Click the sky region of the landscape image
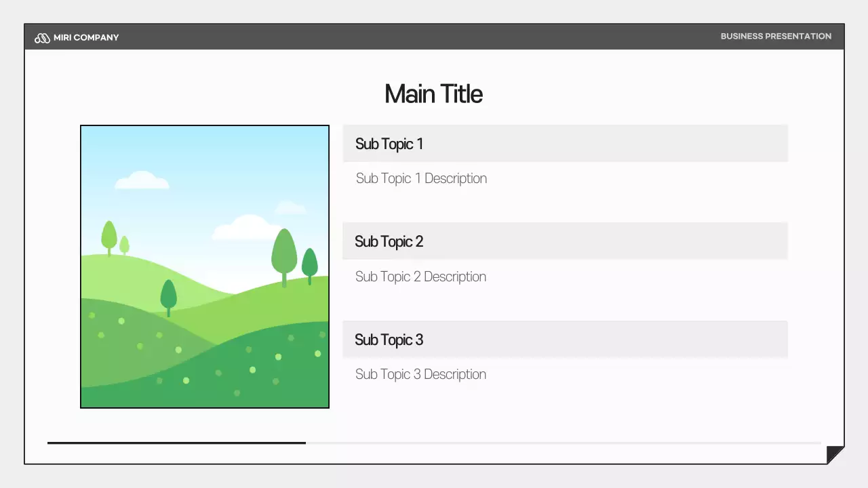Image resolution: width=868 pixels, height=488 pixels. (203, 156)
